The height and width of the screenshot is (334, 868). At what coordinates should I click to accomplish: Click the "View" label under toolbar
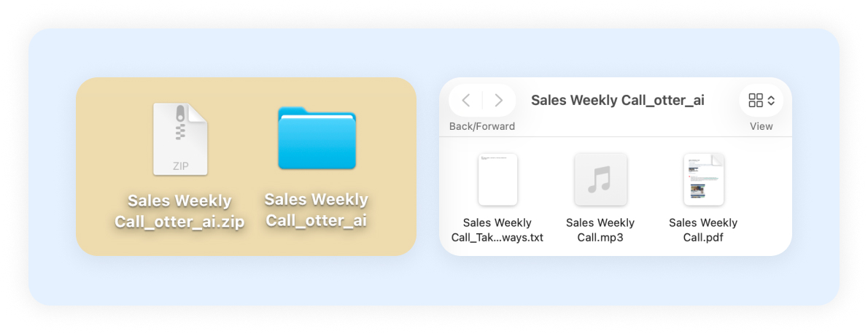[x=761, y=126]
